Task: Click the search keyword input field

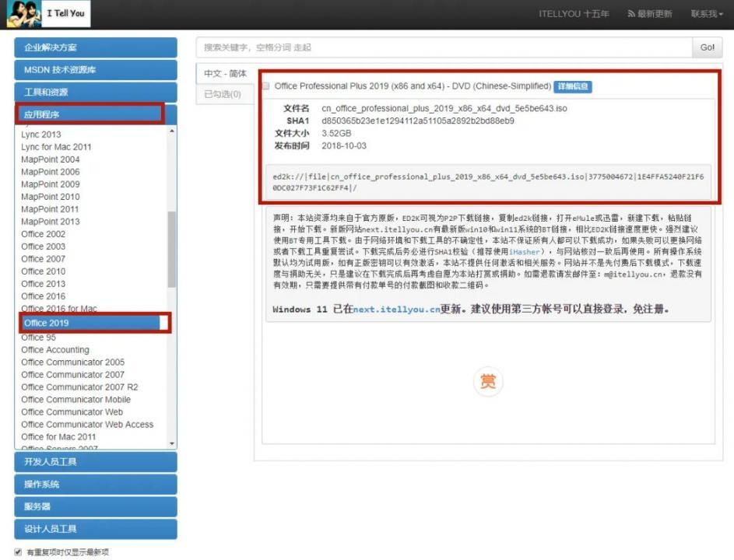Action: [444, 47]
